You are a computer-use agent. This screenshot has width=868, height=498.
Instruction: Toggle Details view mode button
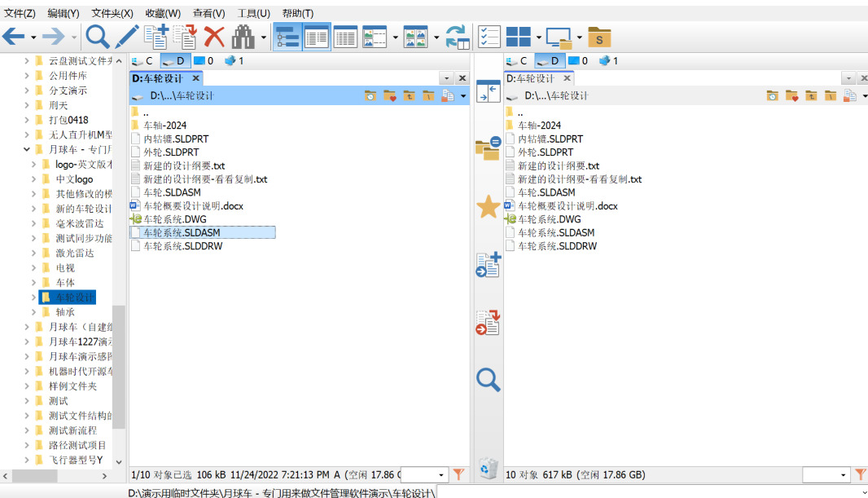[x=317, y=37]
